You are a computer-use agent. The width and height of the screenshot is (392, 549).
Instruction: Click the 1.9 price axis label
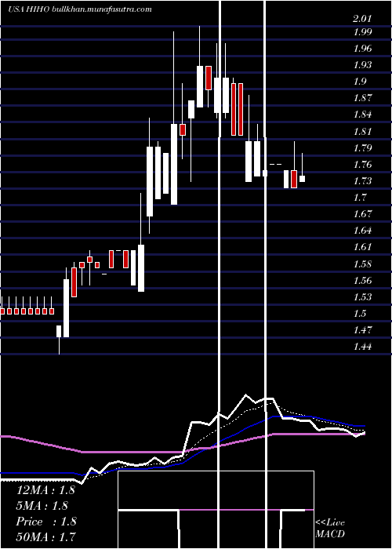pyautogui.click(x=359, y=82)
